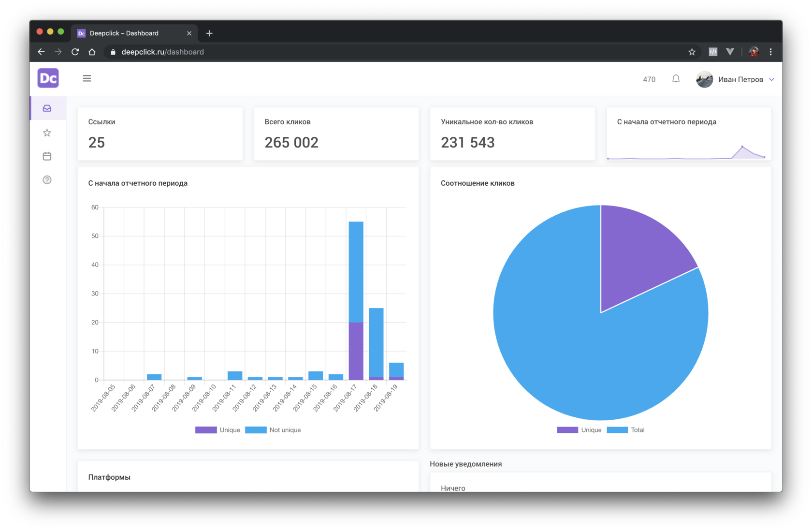812x531 pixels.
Task: Click the Ссылки card title
Action: [x=101, y=122]
